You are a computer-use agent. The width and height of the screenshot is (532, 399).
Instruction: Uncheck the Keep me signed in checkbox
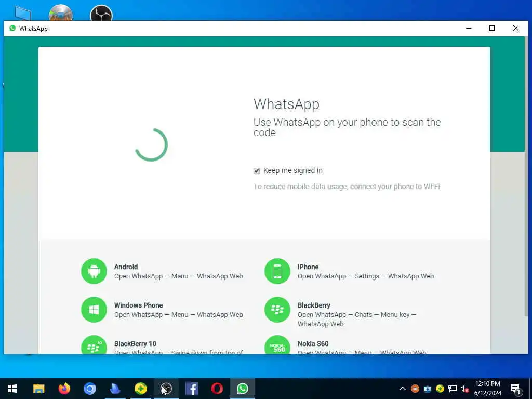coord(257,170)
